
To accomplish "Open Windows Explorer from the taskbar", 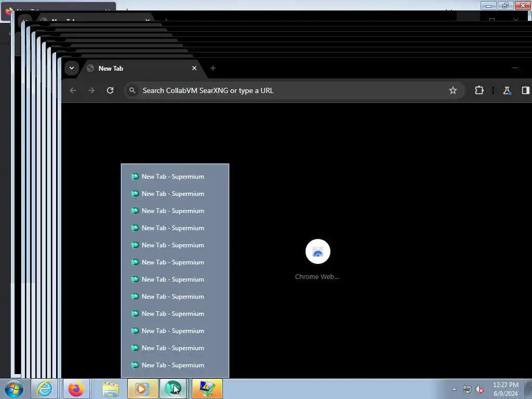I will point(111,389).
